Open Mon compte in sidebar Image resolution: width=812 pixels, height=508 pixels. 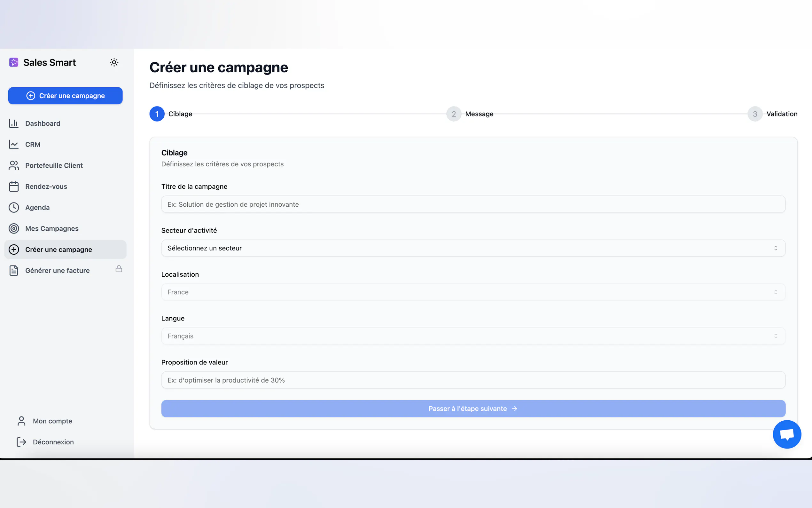(x=52, y=421)
